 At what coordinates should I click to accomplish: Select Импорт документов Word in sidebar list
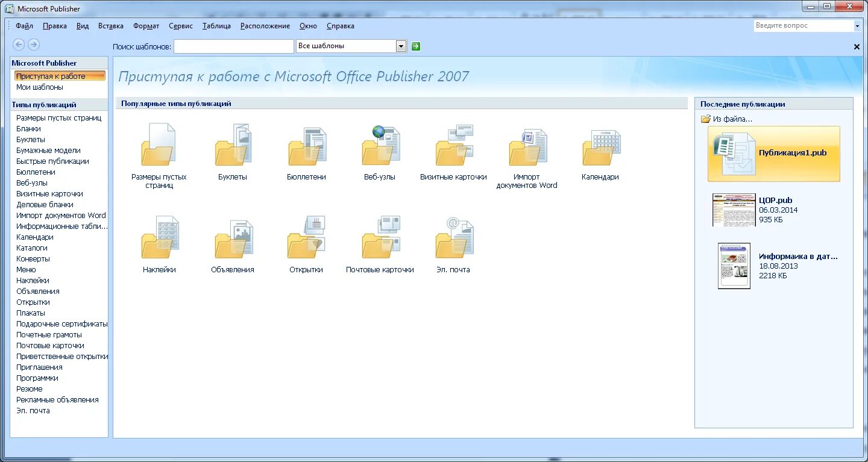click(x=61, y=215)
